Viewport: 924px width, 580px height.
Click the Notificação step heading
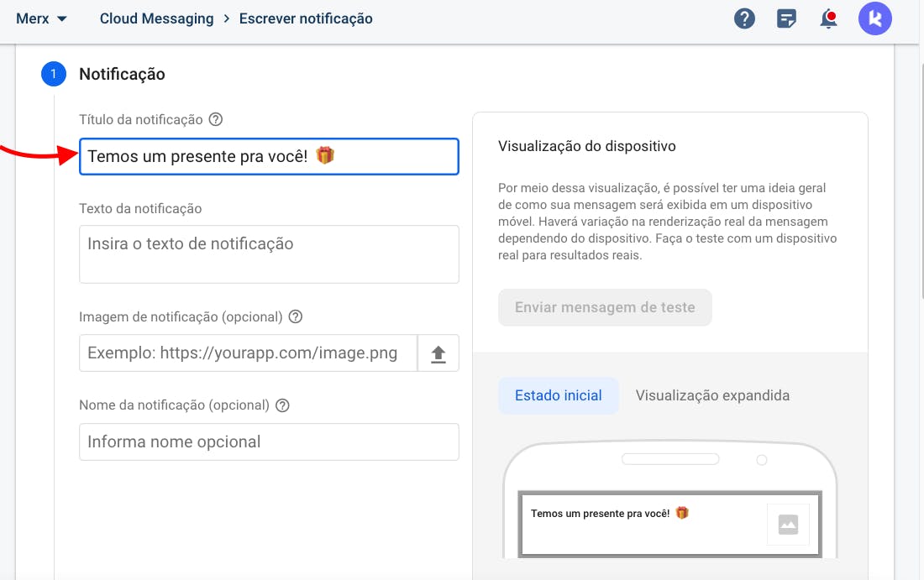point(122,74)
